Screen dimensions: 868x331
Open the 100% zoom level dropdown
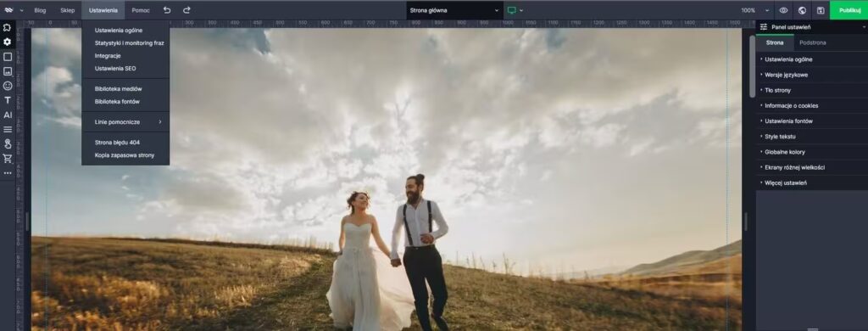[x=755, y=10]
